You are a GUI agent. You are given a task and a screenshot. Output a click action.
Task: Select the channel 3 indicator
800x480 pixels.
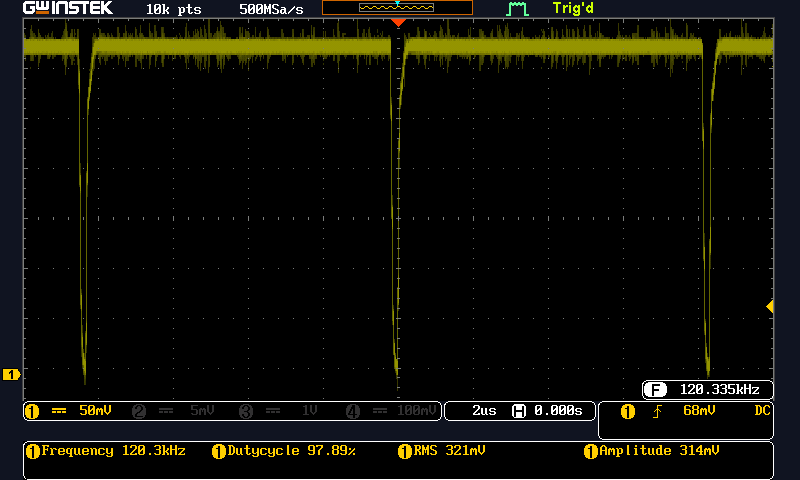pos(246,411)
